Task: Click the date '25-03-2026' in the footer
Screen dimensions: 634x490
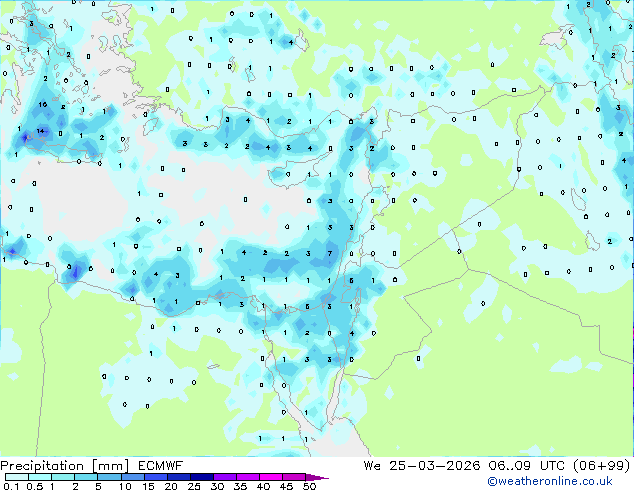Action: tap(435, 466)
